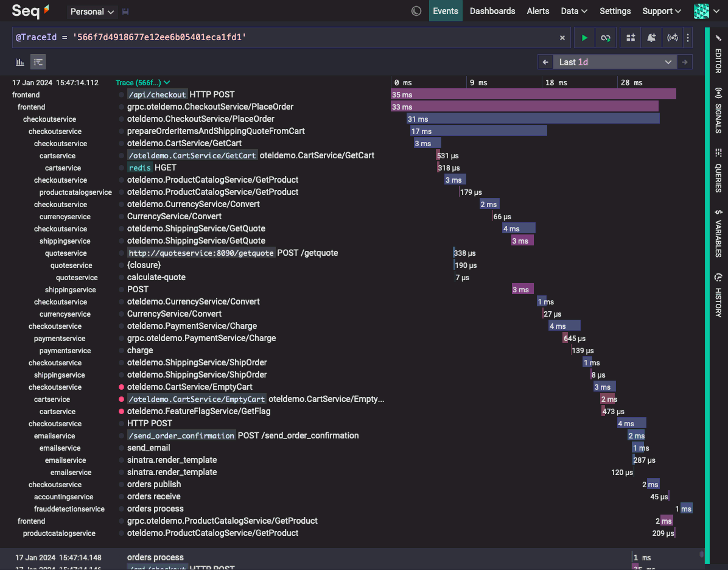This screenshot has height=570, width=728.
Task: Toggle the trace timeline view button
Action: (38, 62)
